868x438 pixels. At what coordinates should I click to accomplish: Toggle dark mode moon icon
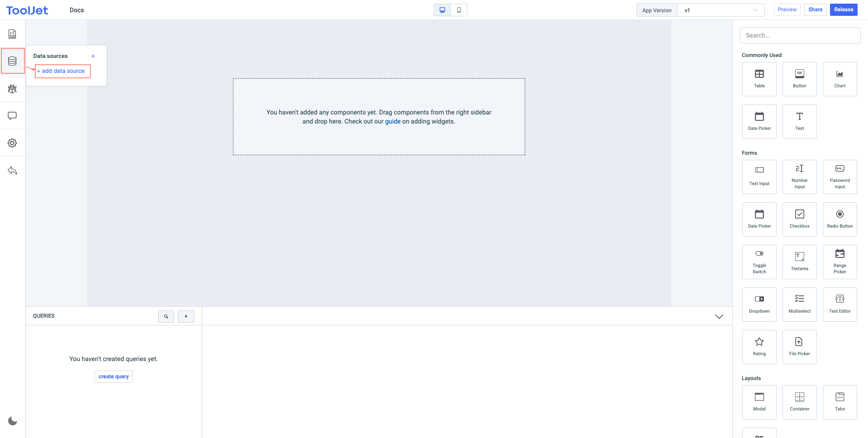point(13,421)
